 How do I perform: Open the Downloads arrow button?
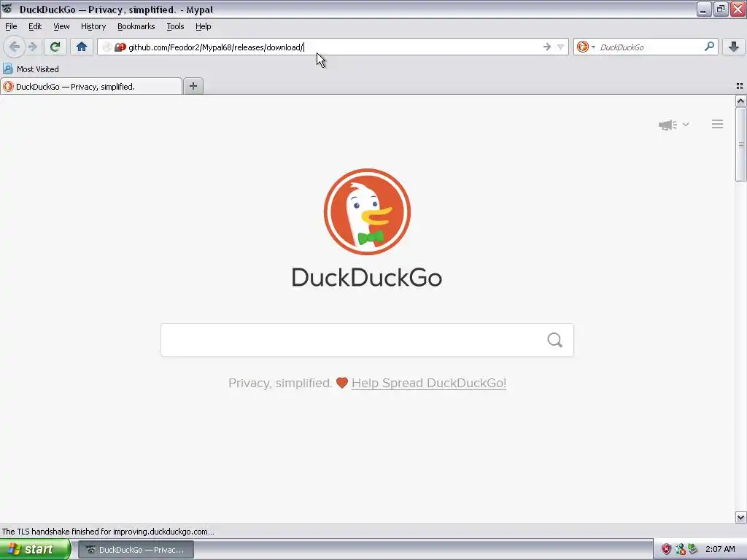[x=734, y=47]
